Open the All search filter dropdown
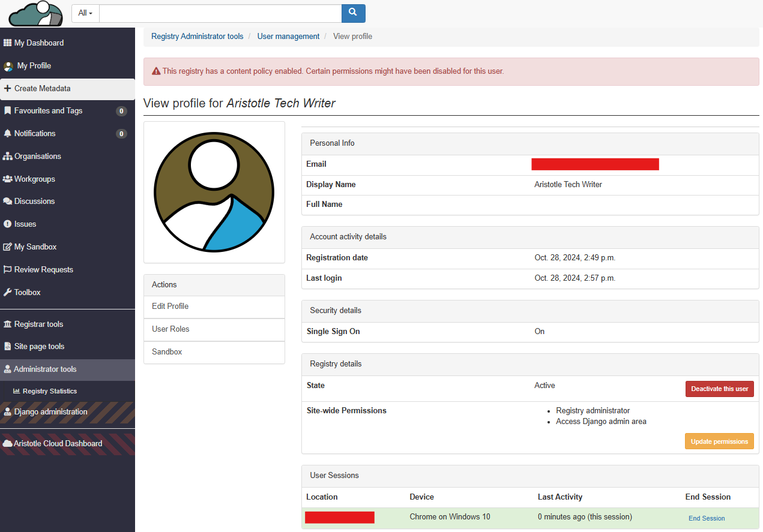The image size is (763, 532). point(85,13)
